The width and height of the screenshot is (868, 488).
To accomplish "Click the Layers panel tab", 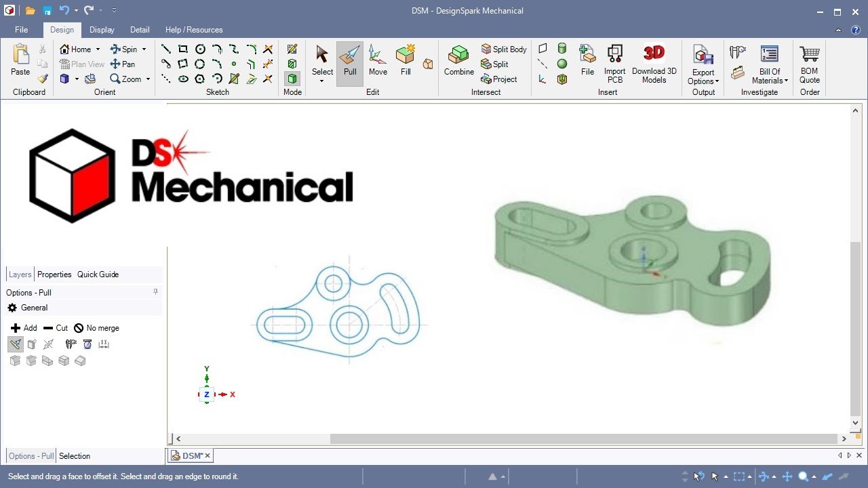I will tap(20, 274).
